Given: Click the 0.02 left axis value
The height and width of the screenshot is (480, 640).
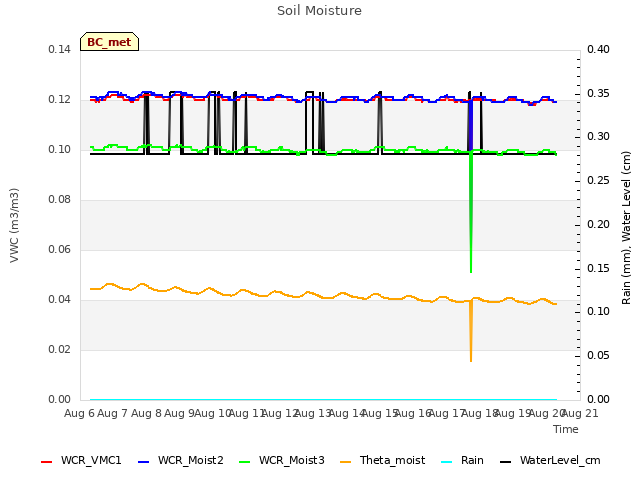Looking at the screenshot, I should (x=59, y=349).
